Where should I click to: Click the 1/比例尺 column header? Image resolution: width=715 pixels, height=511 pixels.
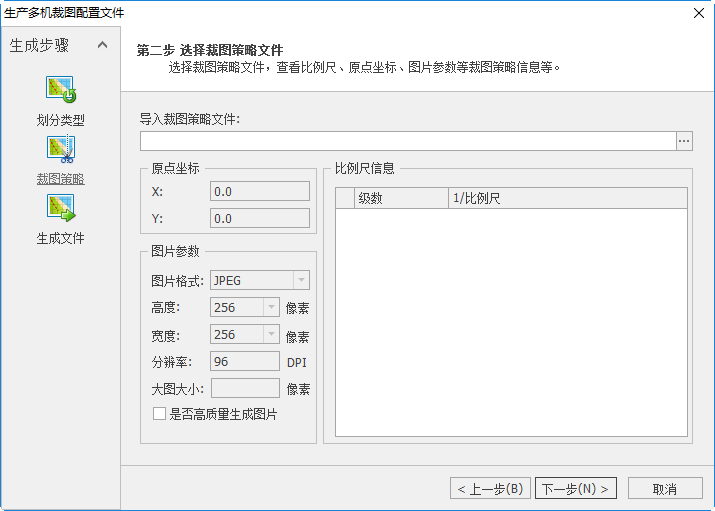point(567,198)
